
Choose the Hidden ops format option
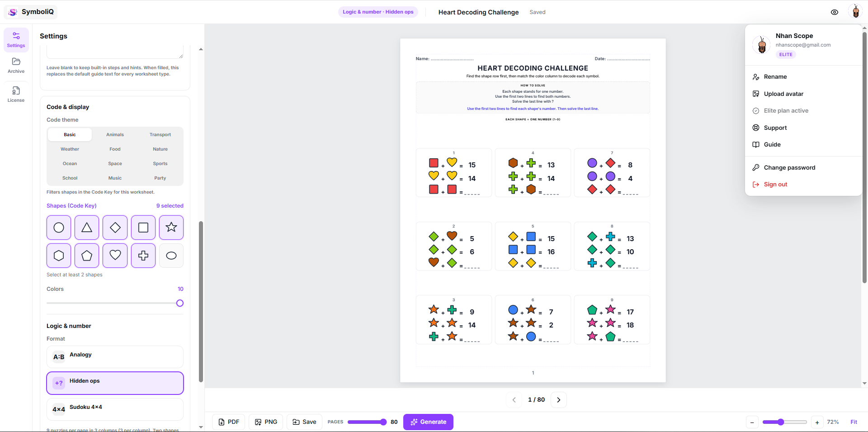[115, 383]
